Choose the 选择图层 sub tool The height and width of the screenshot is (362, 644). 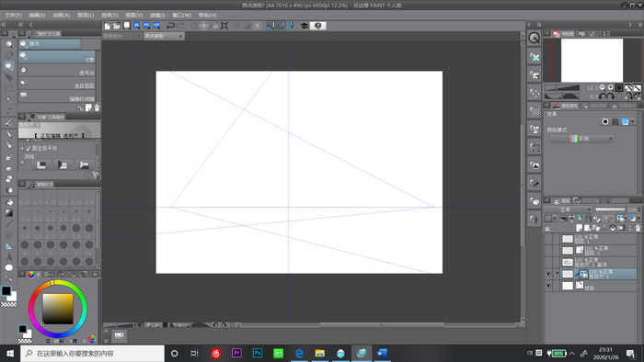click(x=57, y=83)
